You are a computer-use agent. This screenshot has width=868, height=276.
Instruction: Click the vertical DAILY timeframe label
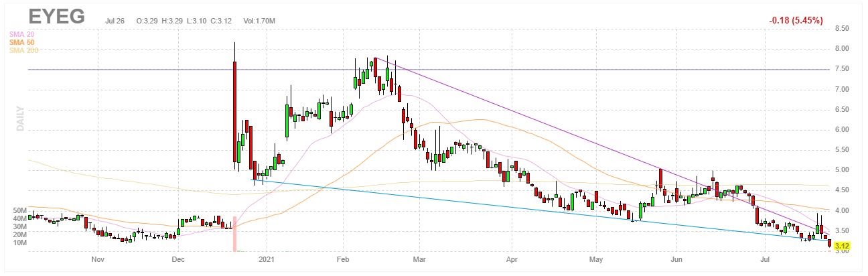(x=21, y=117)
